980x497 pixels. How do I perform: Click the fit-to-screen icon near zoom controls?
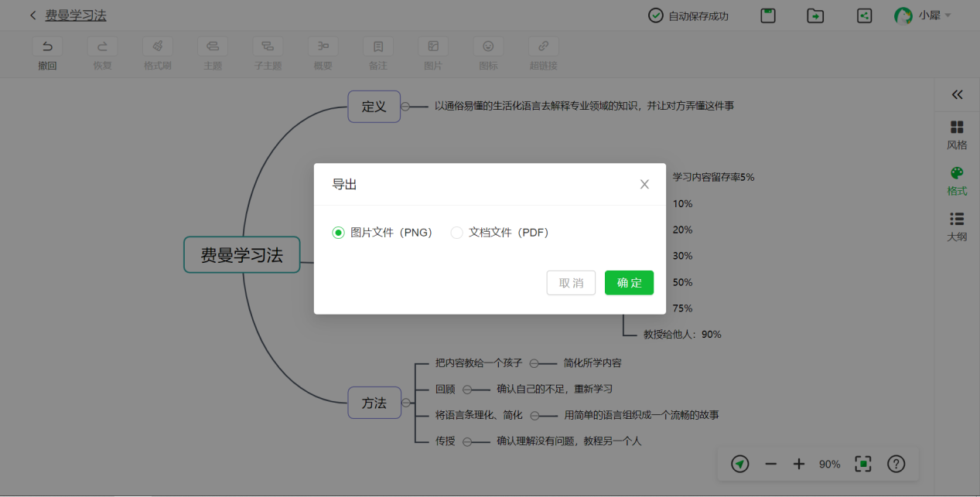point(863,464)
